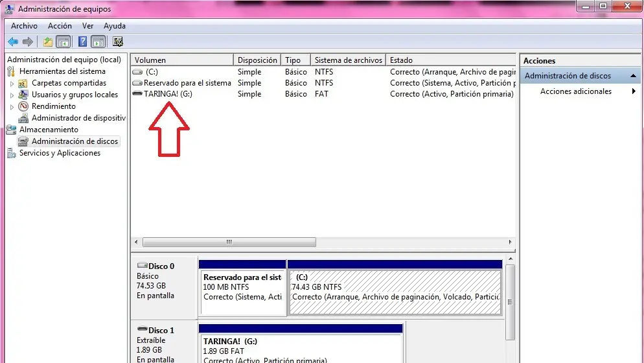Select the TARINGA! (G:) volume row
This screenshot has height=363, width=644.
click(323, 94)
